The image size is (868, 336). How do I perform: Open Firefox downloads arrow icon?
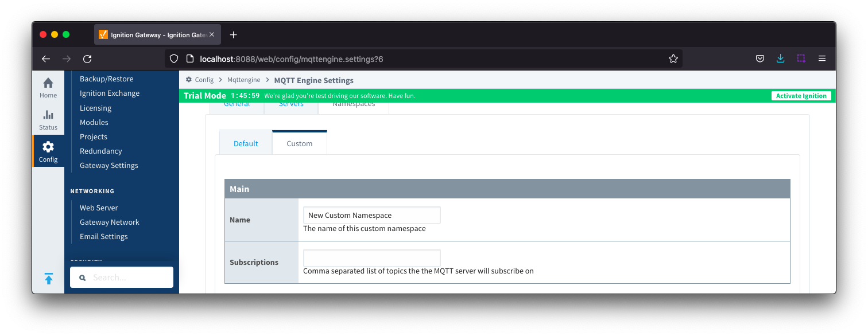[780, 58]
